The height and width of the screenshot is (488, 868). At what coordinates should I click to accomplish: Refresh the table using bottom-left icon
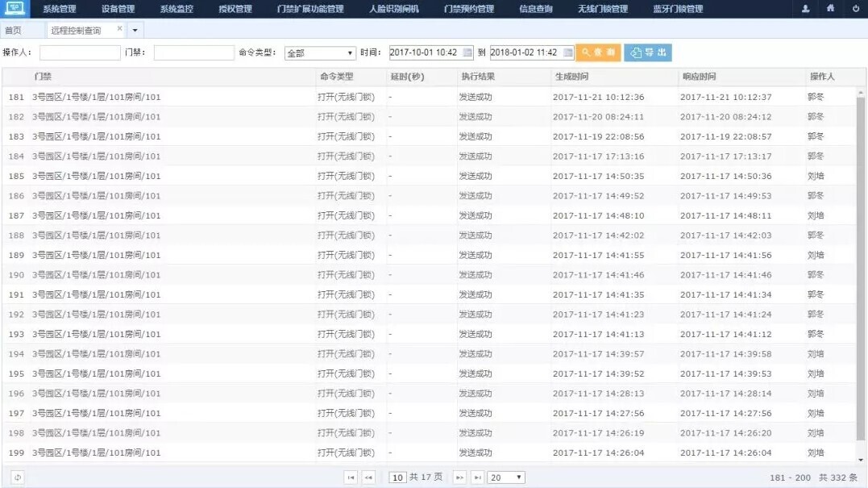[17, 478]
